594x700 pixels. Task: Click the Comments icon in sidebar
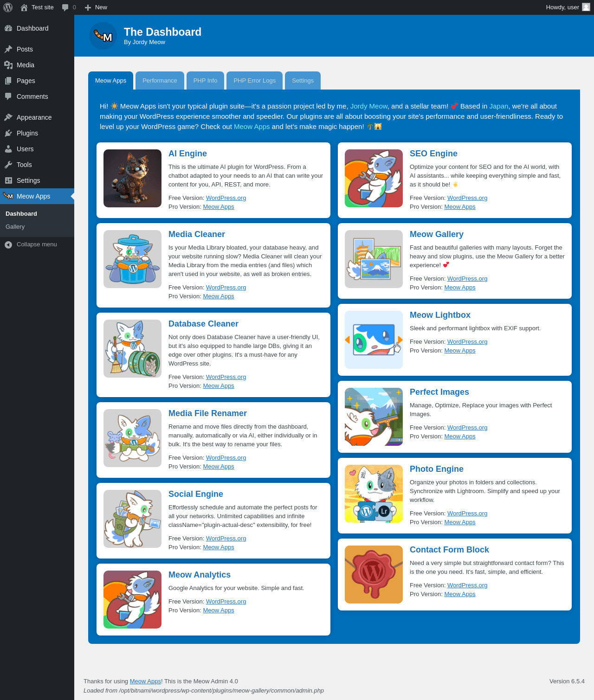(8, 96)
